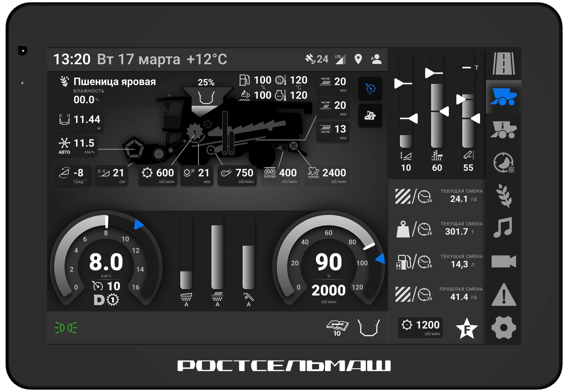Click lower sieve 13 мм tile
The image size is (568, 392).
[x=333, y=132]
